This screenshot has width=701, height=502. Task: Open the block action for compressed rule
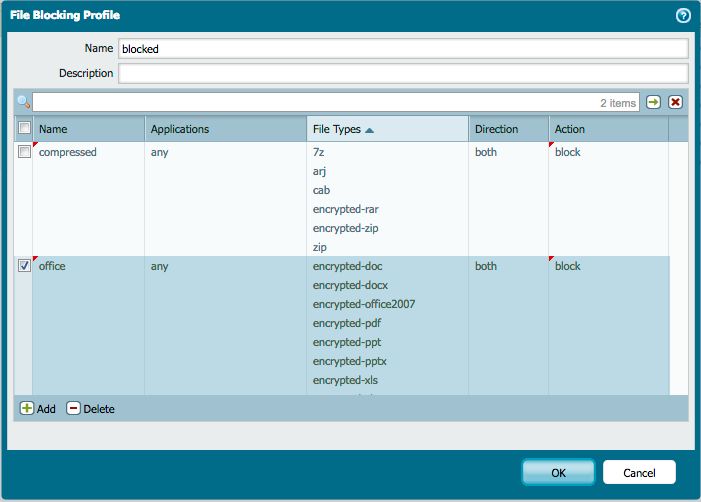(568, 152)
